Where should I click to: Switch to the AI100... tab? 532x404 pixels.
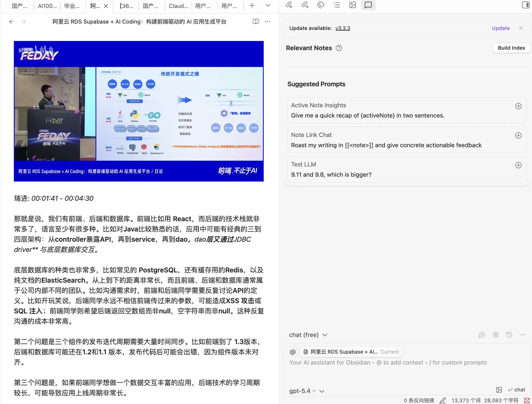tap(47, 6)
